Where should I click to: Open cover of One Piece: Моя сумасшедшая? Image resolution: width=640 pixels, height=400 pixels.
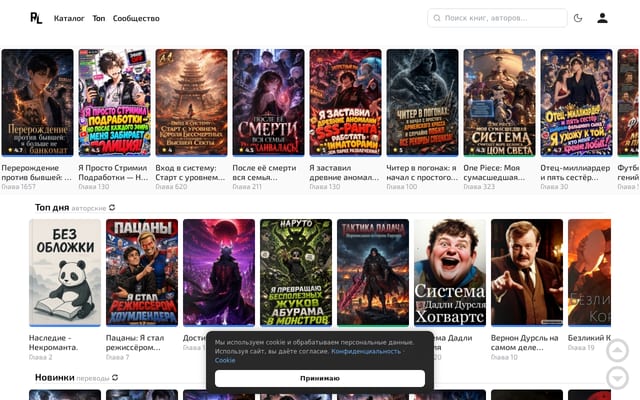tap(500, 102)
